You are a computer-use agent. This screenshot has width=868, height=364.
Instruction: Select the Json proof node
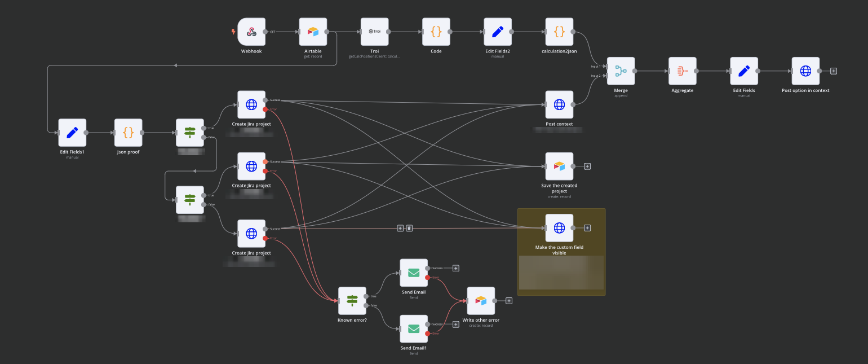128,132
